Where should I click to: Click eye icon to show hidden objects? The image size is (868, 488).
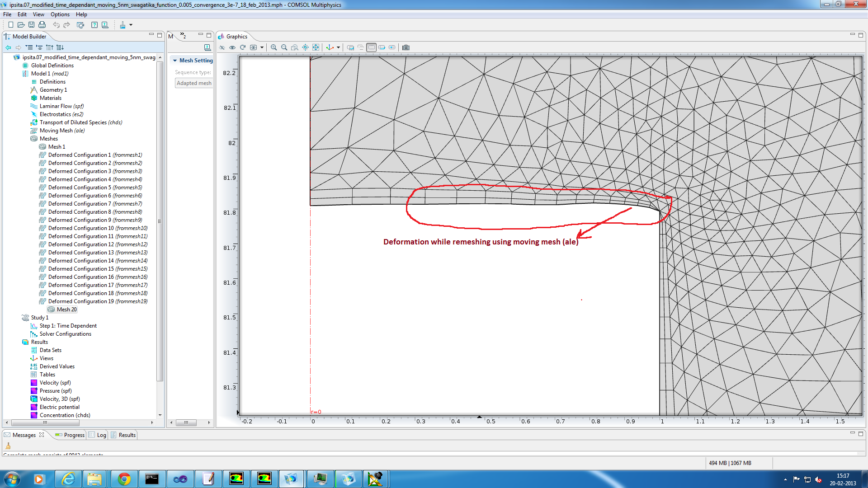232,47
